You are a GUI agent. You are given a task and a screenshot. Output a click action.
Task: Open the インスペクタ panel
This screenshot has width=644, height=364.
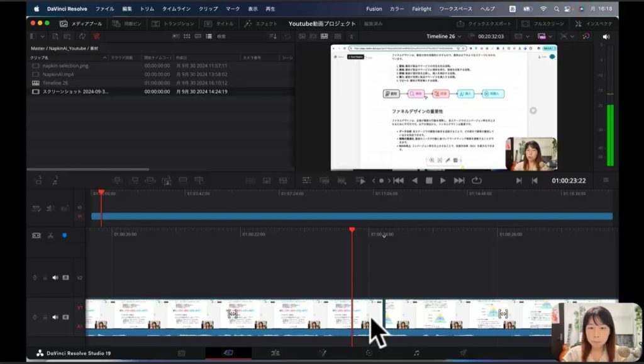click(x=594, y=23)
